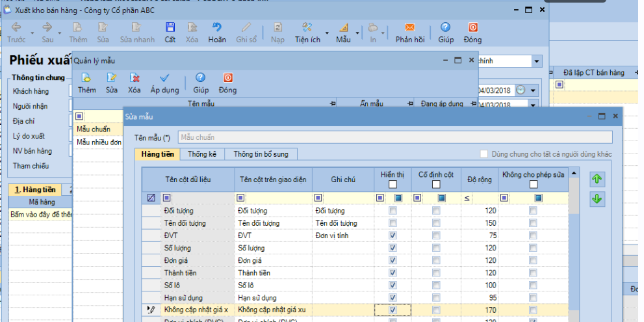Undo changes with the Hoãn icon
The height and width of the screenshot is (322, 644).
[x=217, y=27]
